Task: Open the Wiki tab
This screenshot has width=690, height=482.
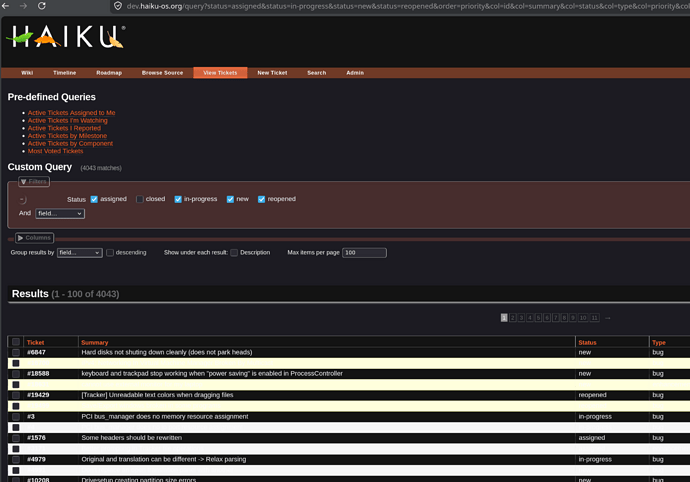Action: tap(27, 73)
